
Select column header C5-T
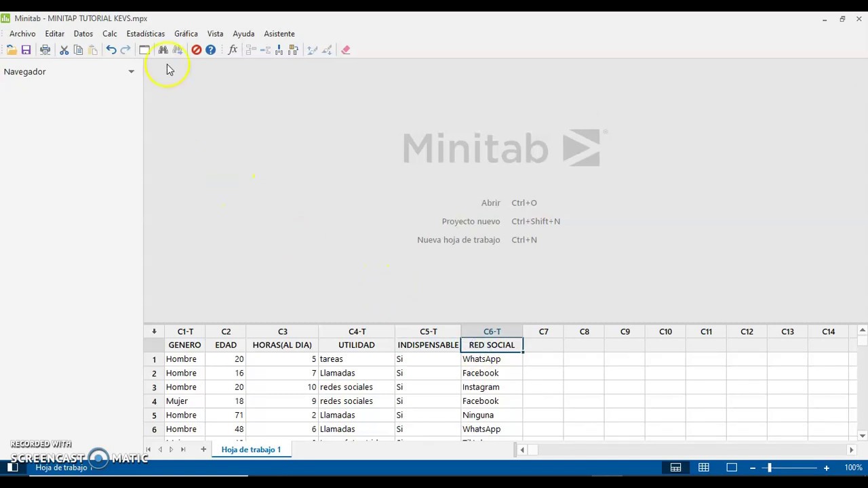[x=428, y=331]
